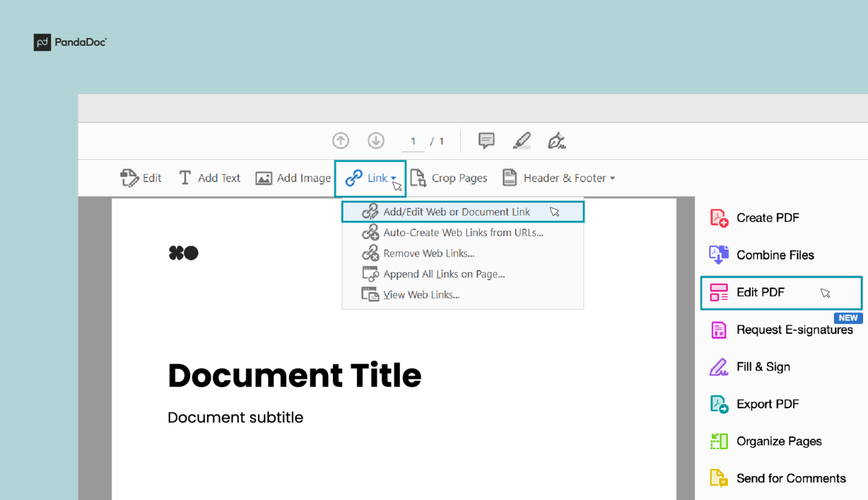
Task: Click the page number input field
Action: point(413,142)
